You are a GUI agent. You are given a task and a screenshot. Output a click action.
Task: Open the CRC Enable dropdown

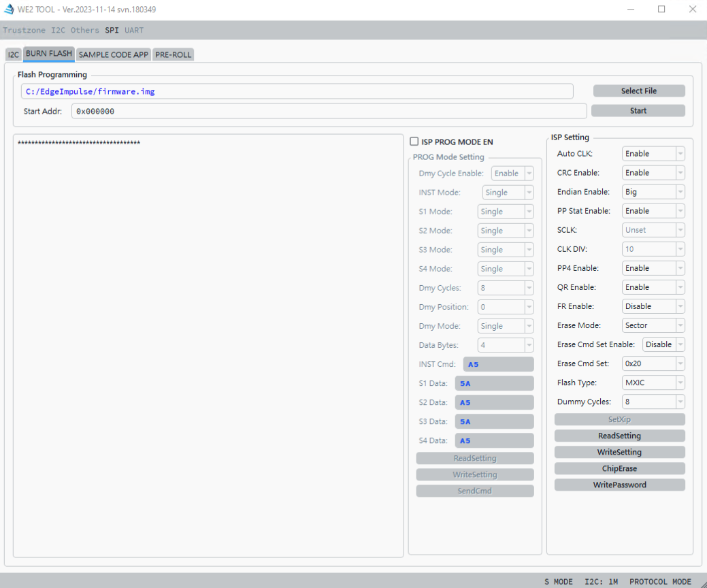point(653,173)
